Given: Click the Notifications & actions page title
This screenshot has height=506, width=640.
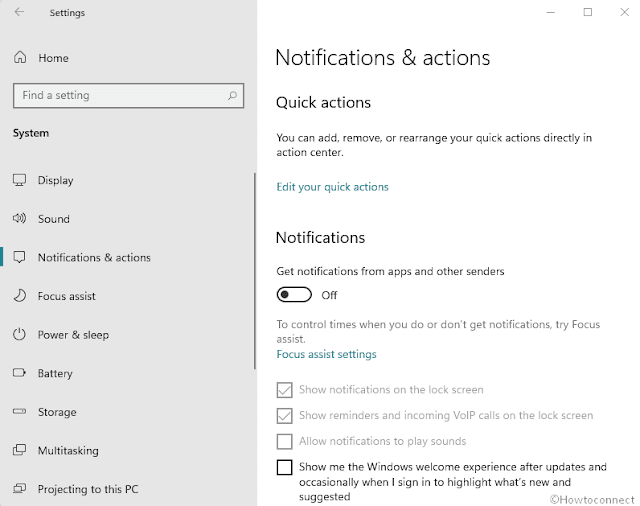Looking at the screenshot, I should [382, 58].
